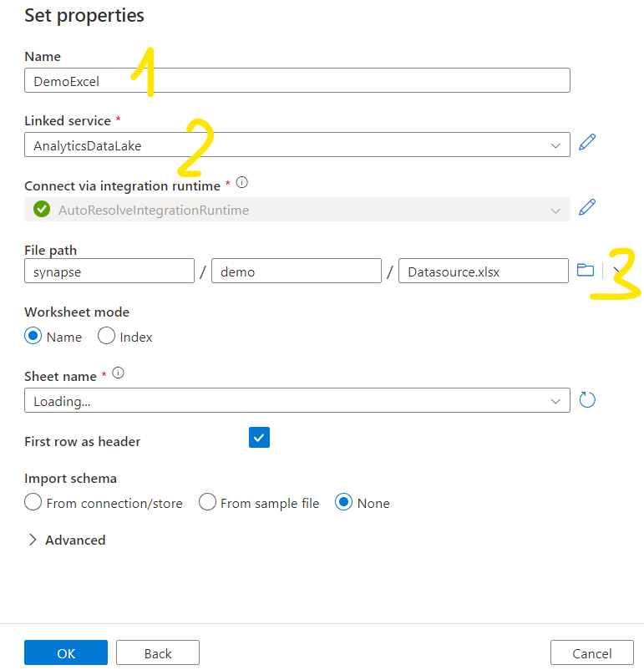
Task: Show integration runtime info tooltip icon
Action: coord(242,182)
